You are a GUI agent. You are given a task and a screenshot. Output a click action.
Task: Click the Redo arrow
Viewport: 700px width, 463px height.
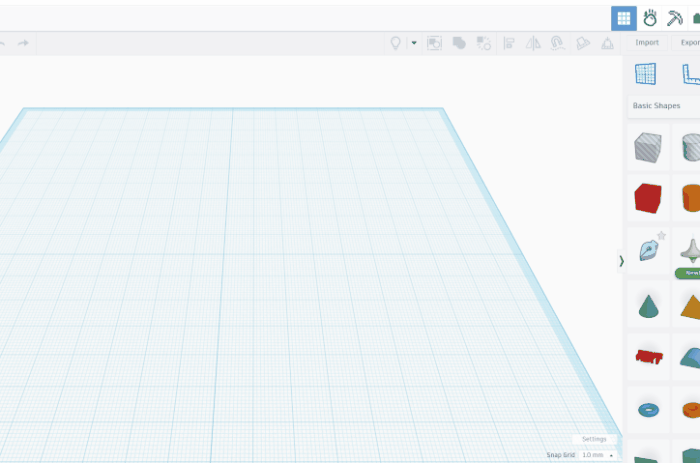pyautogui.click(x=23, y=43)
